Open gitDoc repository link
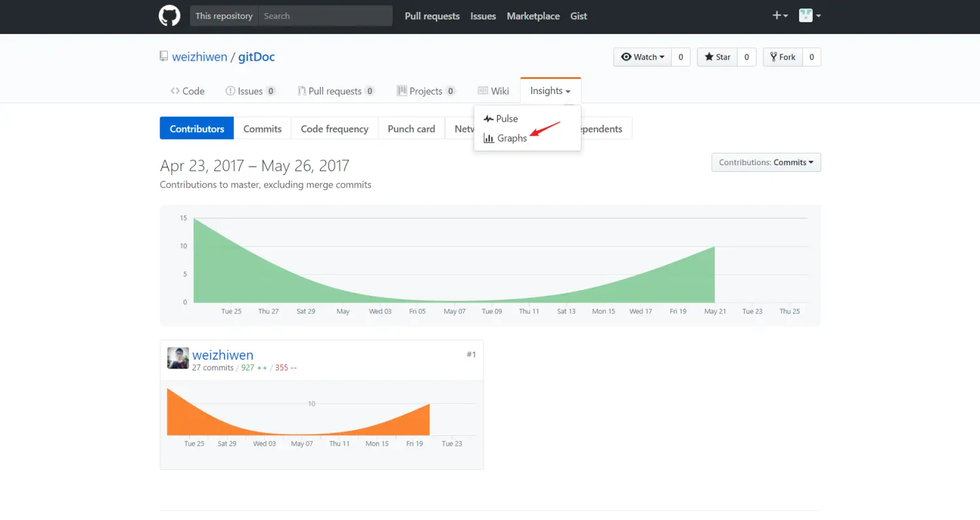This screenshot has height=520, width=980. pyautogui.click(x=256, y=57)
